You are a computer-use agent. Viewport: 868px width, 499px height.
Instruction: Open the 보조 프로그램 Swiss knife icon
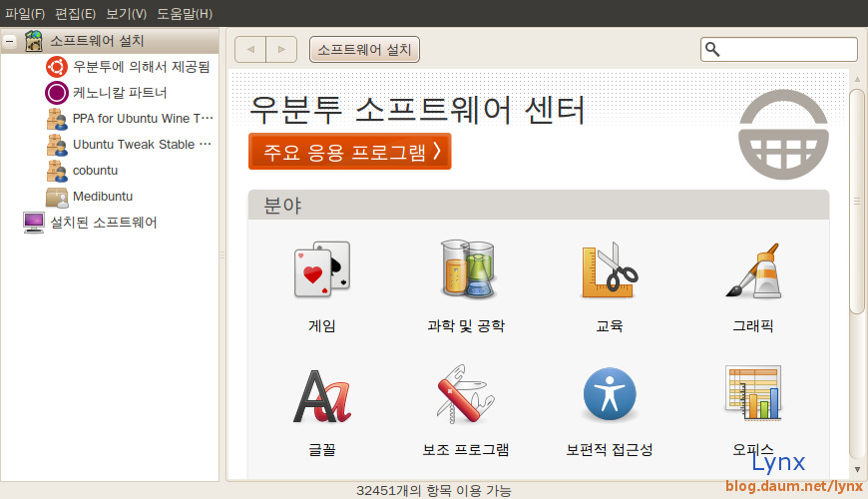(x=465, y=394)
